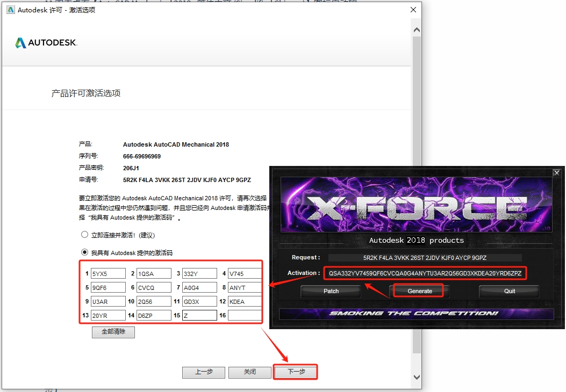
Task: Click the X-Force banner logo image
Action: point(416,205)
